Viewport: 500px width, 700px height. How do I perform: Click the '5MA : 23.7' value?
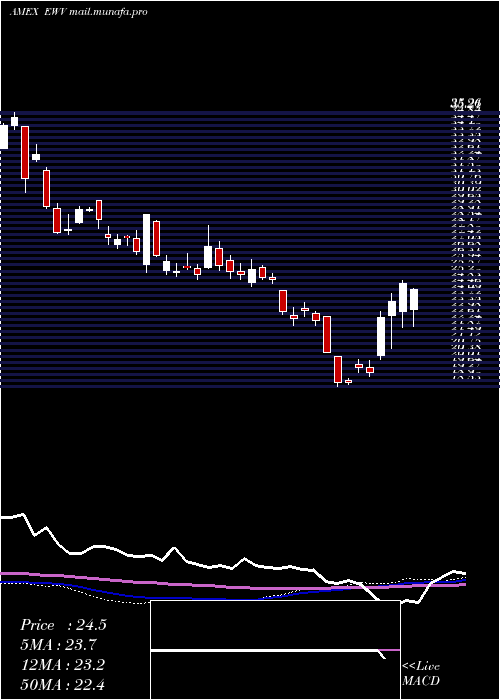[x=58, y=645]
